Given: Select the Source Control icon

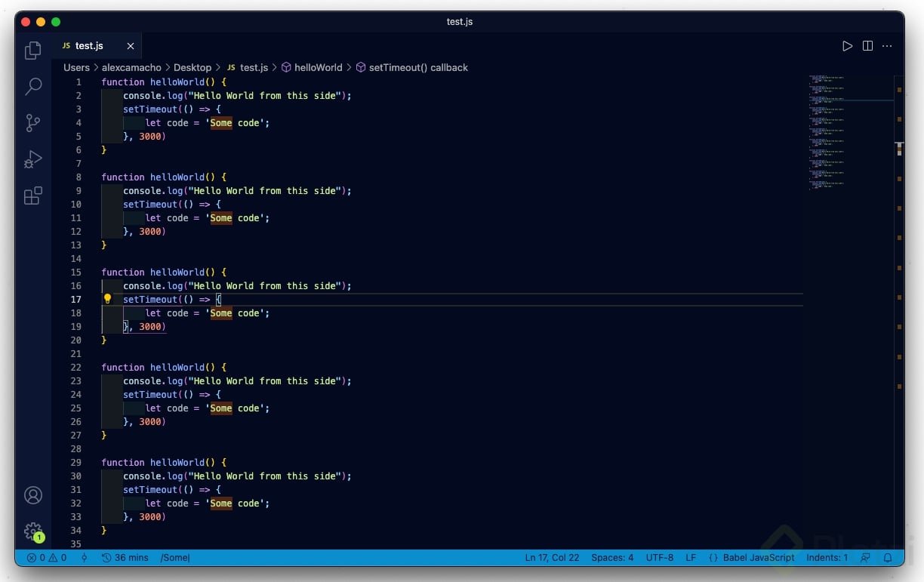Looking at the screenshot, I should (33, 123).
